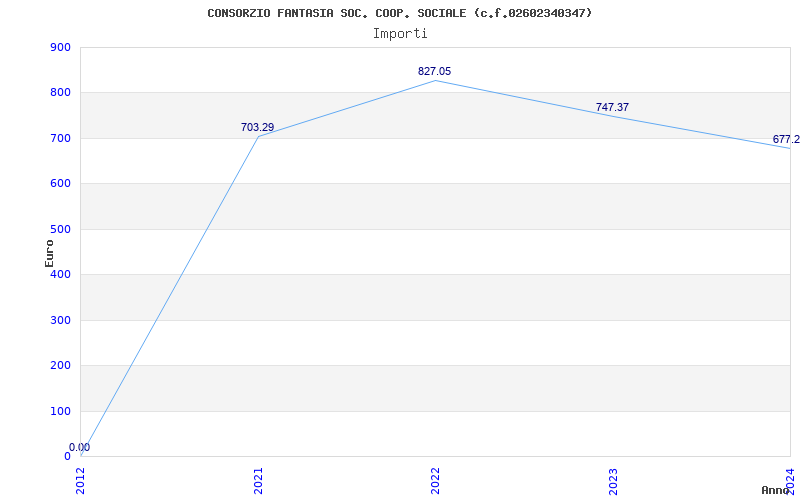This screenshot has height=500, width=800.
Task: Click the 400 y-axis tick label
Action: [x=60, y=274]
